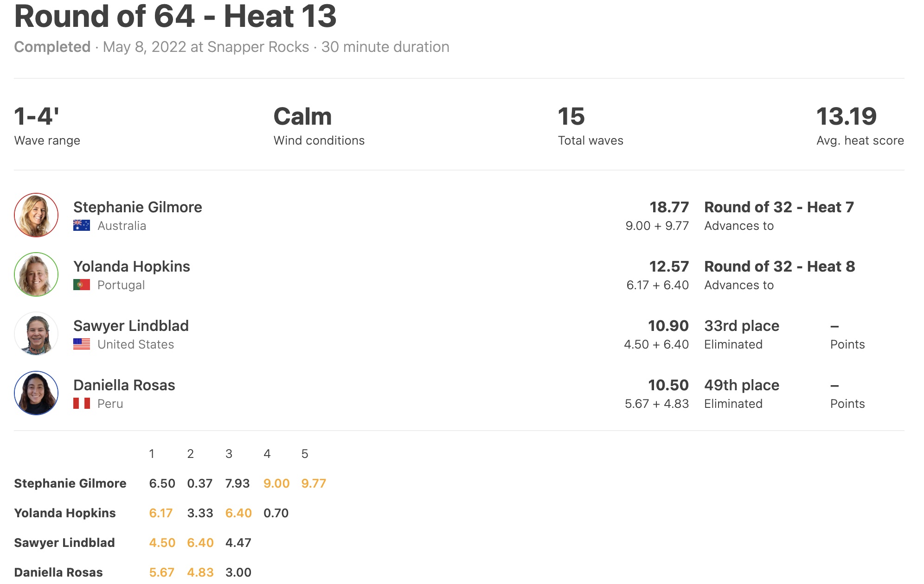This screenshot has height=584, width=924.
Task: Click the United States flag icon
Action: tap(82, 344)
